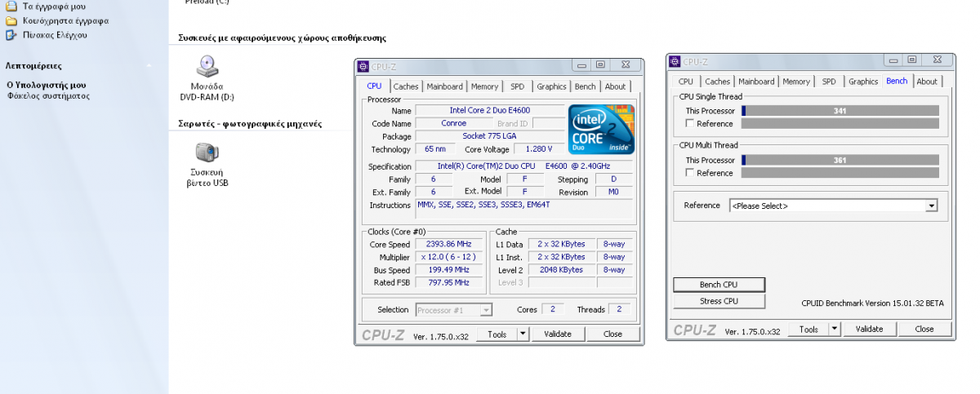Screen dimensions: 980x394
Task: Click the Intel Core 2 Duo logo
Action: tap(601, 129)
